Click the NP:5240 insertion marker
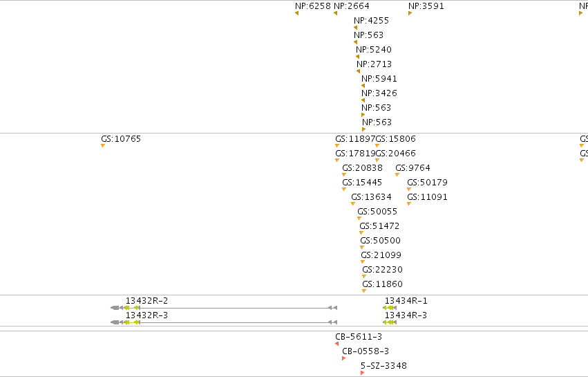 pyautogui.click(x=357, y=57)
